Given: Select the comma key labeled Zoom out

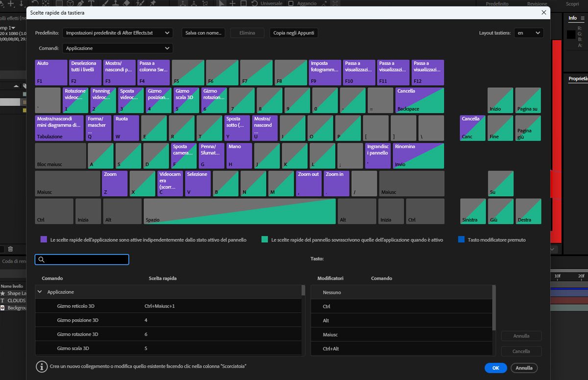Looking at the screenshot, I should click(309, 183).
